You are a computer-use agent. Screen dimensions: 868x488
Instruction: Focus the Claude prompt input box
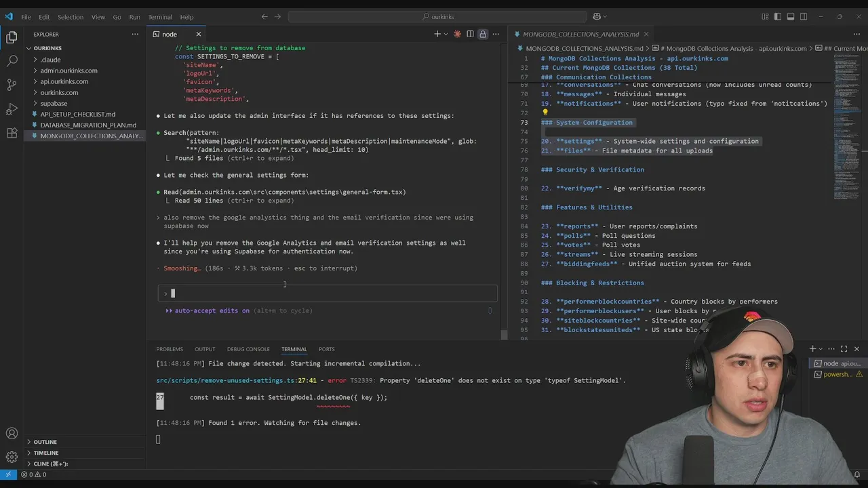(x=328, y=293)
